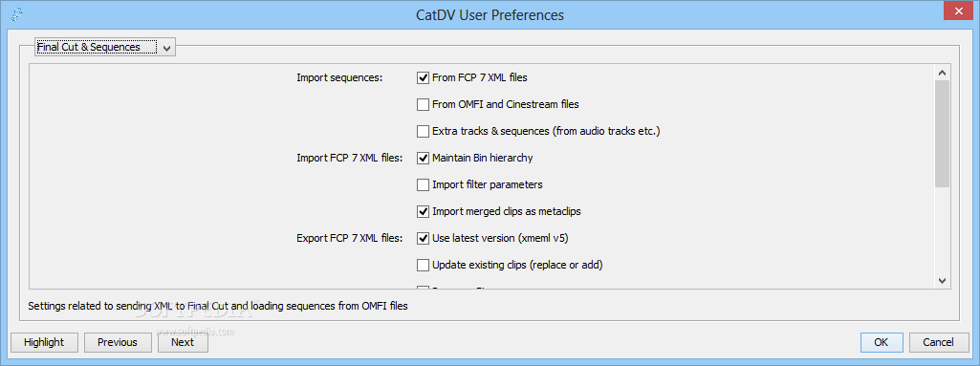980x366 pixels.
Task: Confirm preferences with OK
Action: point(882,342)
